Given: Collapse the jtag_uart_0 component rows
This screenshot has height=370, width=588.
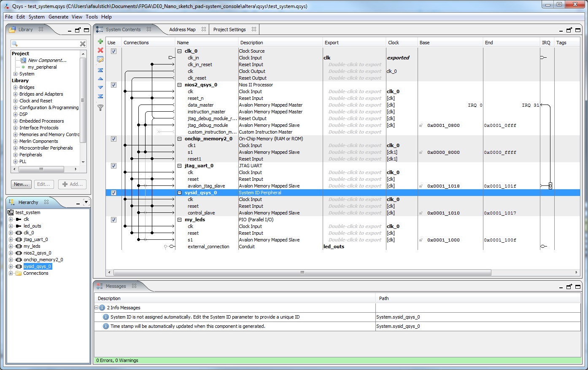Looking at the screenshot, I should click(179, 166).
